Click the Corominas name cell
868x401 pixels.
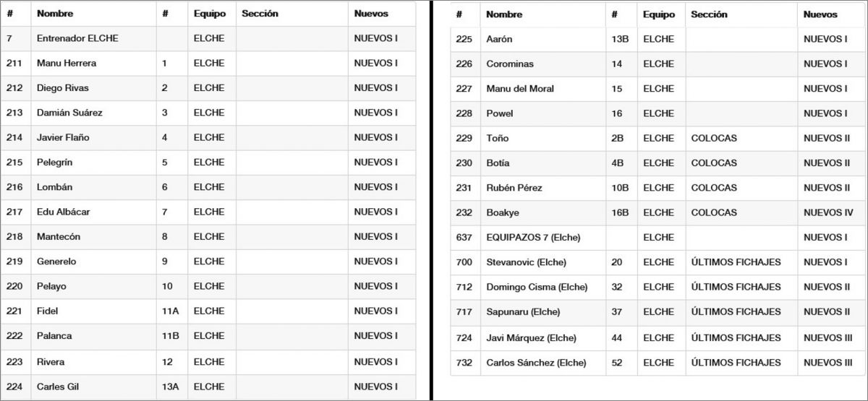510,64
